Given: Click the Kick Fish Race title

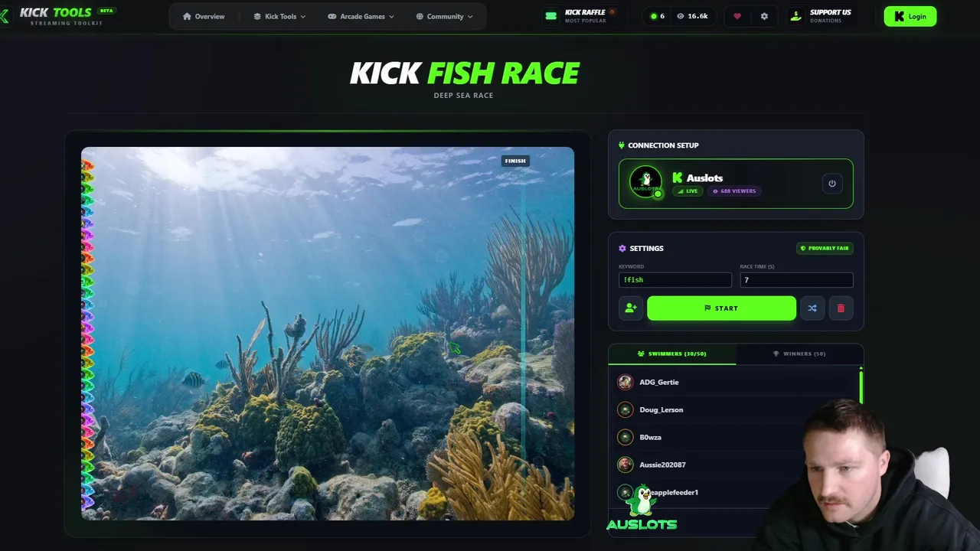Looking at the screenshot, I should point(465,73).
